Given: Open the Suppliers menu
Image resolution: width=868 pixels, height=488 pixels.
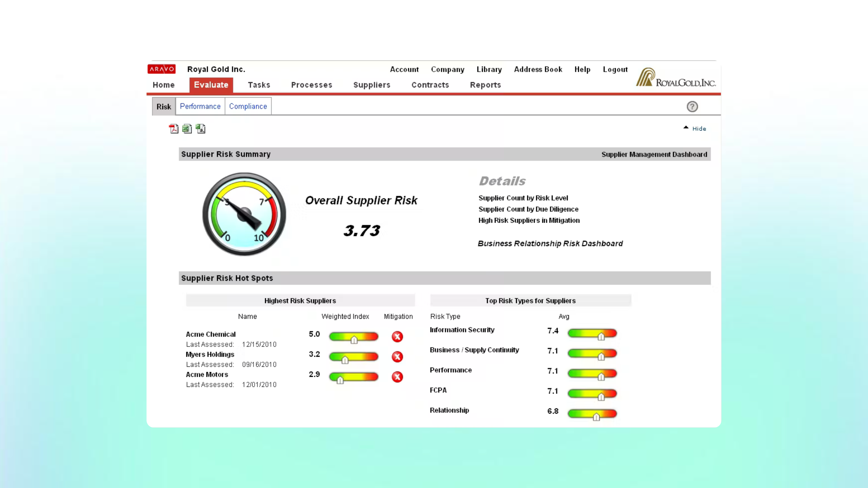Looking at the screenshot, I should click(372, 85).
